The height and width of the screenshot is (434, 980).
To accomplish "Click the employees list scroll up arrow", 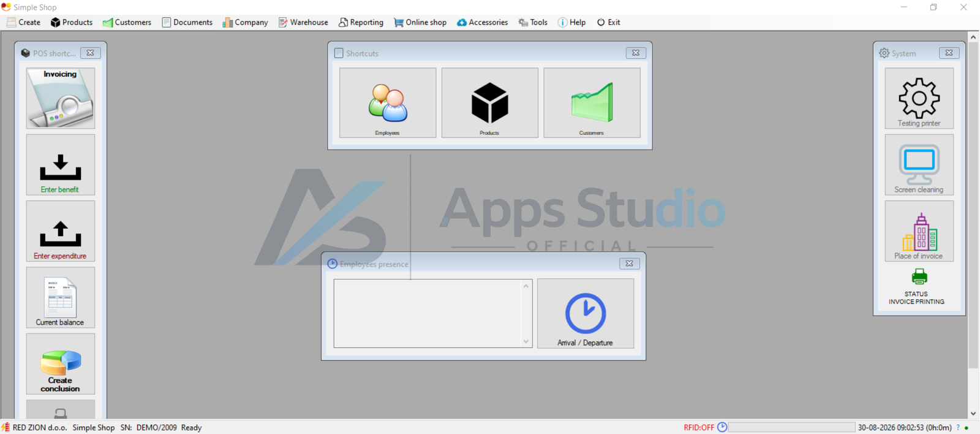I will pyautogui.click(x=526, y=286).
